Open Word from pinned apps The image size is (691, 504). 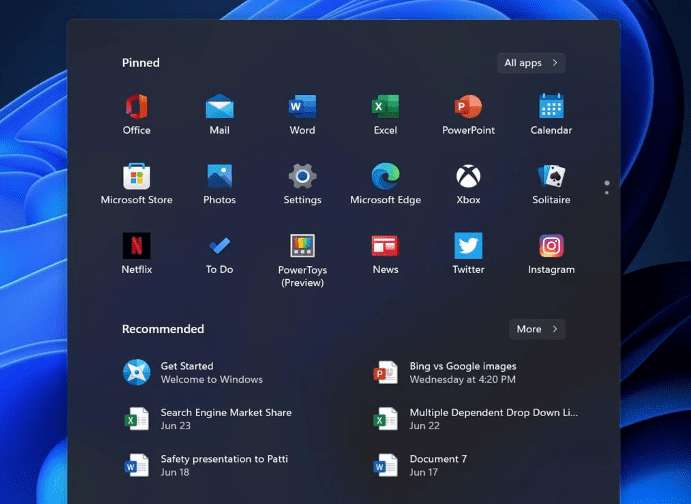(x=302, y=114)
